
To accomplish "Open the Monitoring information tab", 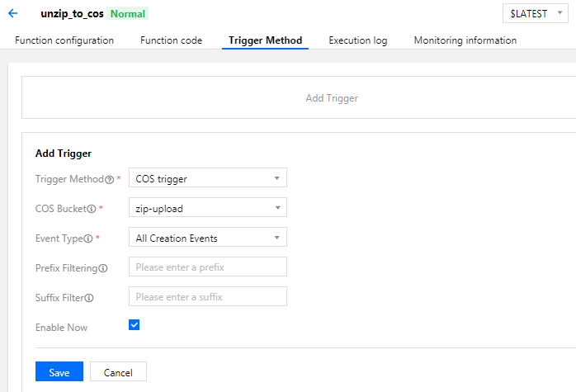I will click(x=465, y=40).
